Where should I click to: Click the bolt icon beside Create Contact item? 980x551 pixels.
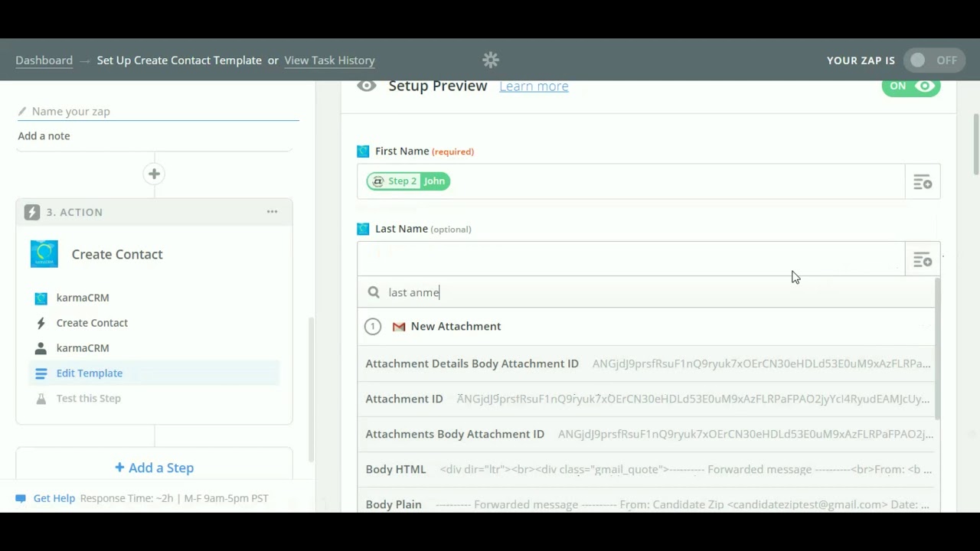41,323
